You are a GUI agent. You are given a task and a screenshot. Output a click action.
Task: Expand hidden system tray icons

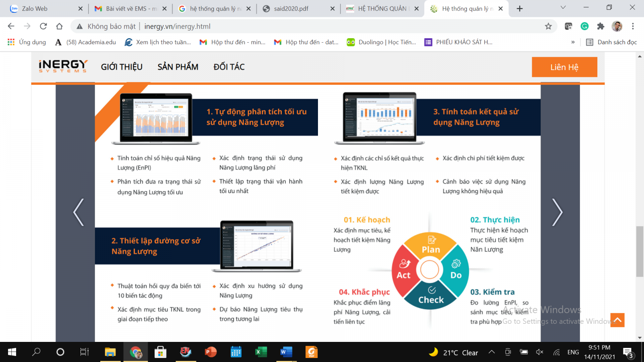491,352
